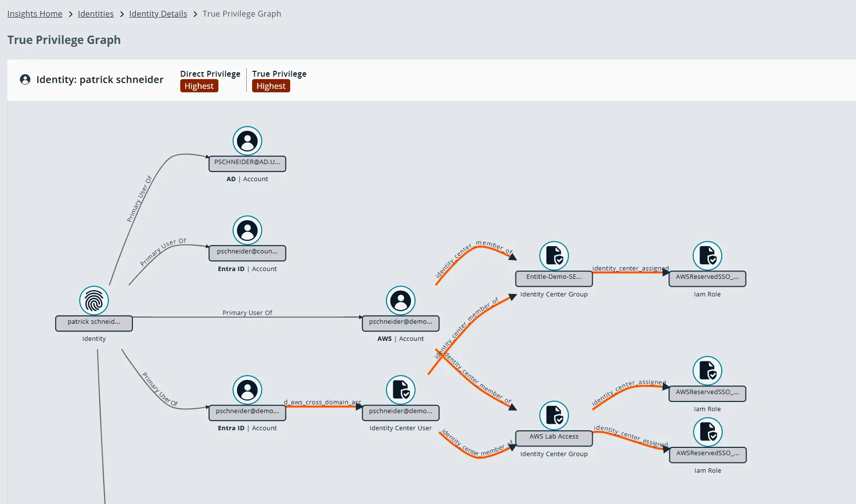Select the AD account user icon
Image resolution: width=856 pixels, height=504 pixels.
pos(247,141)
